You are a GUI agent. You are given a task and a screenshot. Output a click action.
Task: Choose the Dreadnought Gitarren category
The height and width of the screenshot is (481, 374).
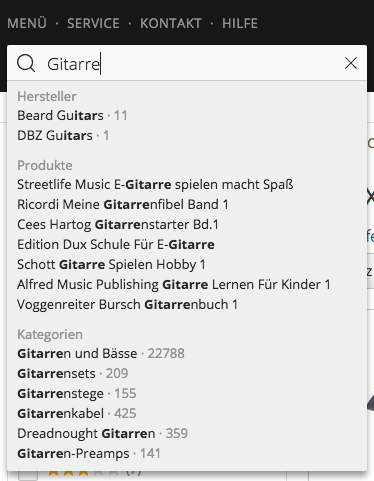(x=103, y=433)
